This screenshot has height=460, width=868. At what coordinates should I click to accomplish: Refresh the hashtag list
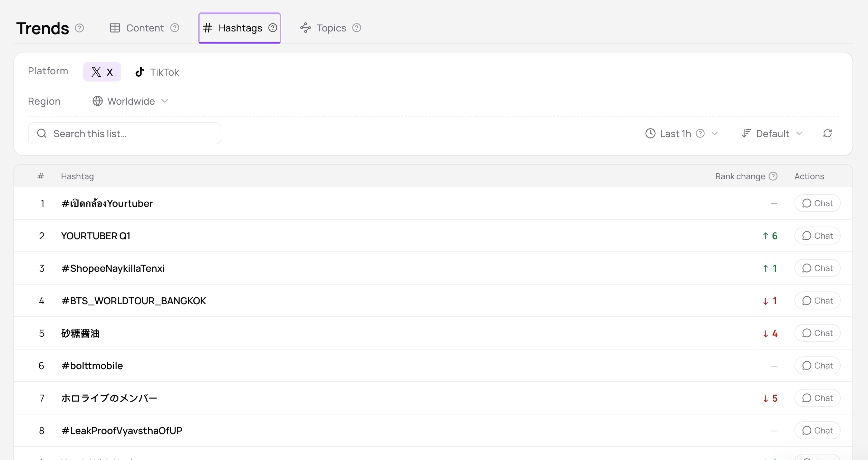(828, 133)
